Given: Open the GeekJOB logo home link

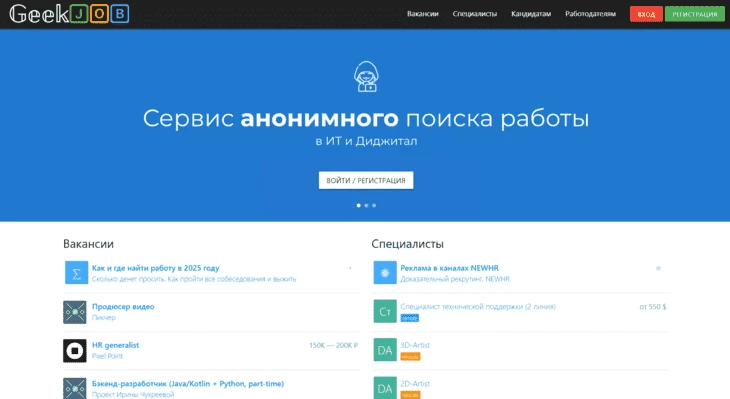Looking at the screenshot, I should [69, 14].
